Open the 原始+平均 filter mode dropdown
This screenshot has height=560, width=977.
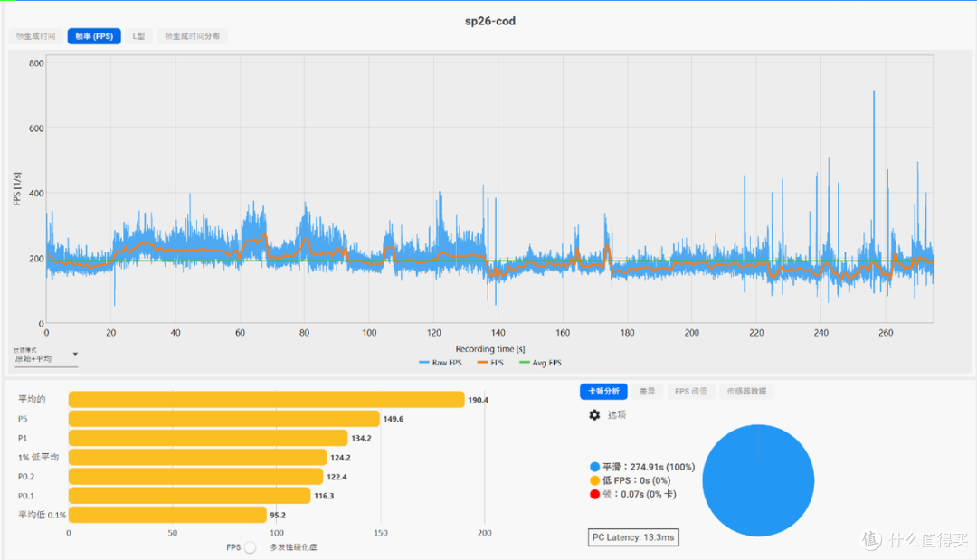[x=46, y=357]
